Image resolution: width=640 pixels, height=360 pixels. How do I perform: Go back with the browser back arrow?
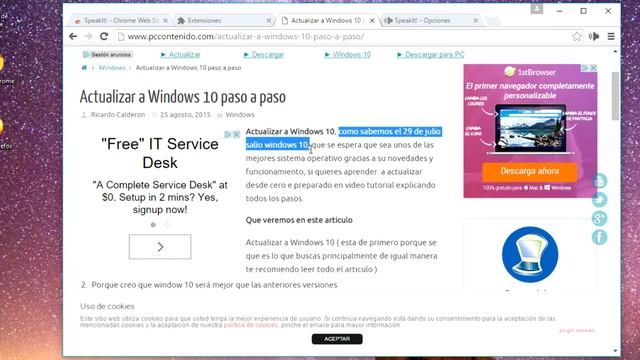click(x=73, y=36)
